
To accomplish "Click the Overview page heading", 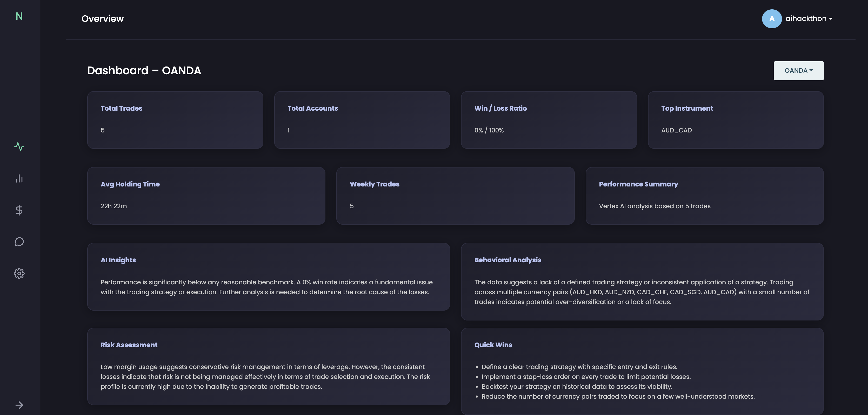I will (x=102, y=19).
